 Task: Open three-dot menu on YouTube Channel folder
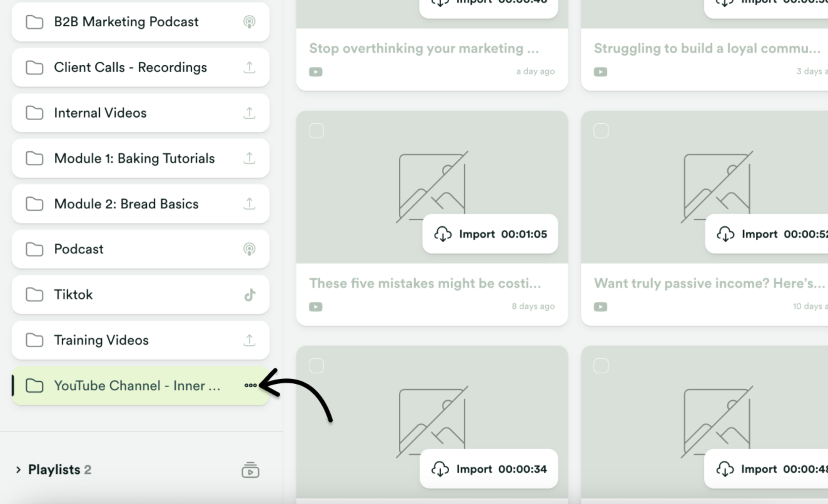(251, 386)
